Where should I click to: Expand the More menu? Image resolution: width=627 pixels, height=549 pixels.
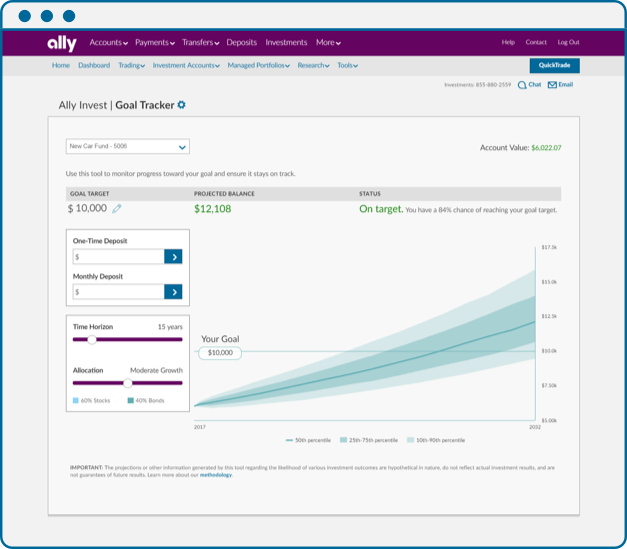click(x=328, y=42)
